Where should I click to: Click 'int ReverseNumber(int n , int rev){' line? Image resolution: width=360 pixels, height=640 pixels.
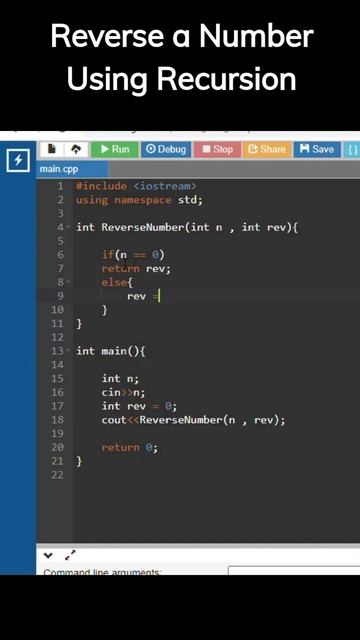coord(187,227)
